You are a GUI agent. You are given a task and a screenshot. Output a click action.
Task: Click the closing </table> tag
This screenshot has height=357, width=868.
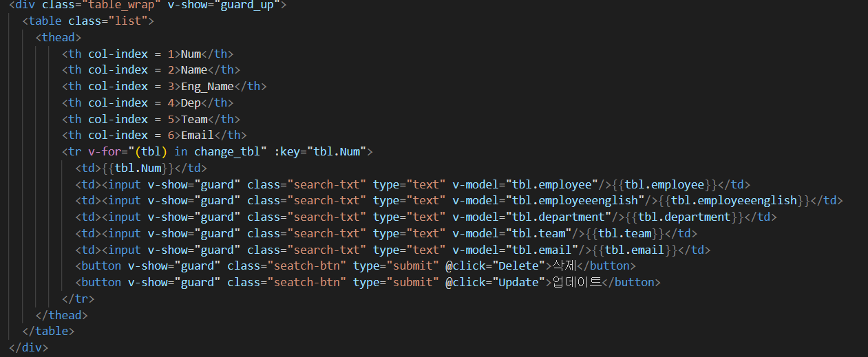tap(48, 332)
